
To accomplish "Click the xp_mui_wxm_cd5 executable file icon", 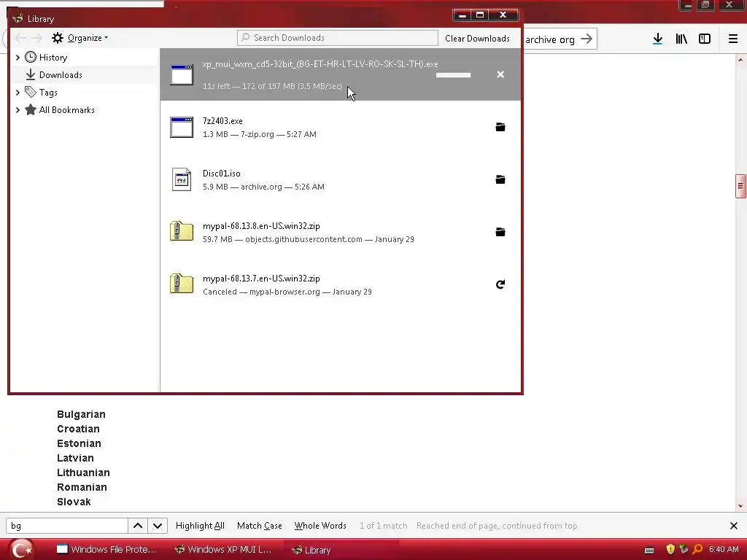I will 182,75.
